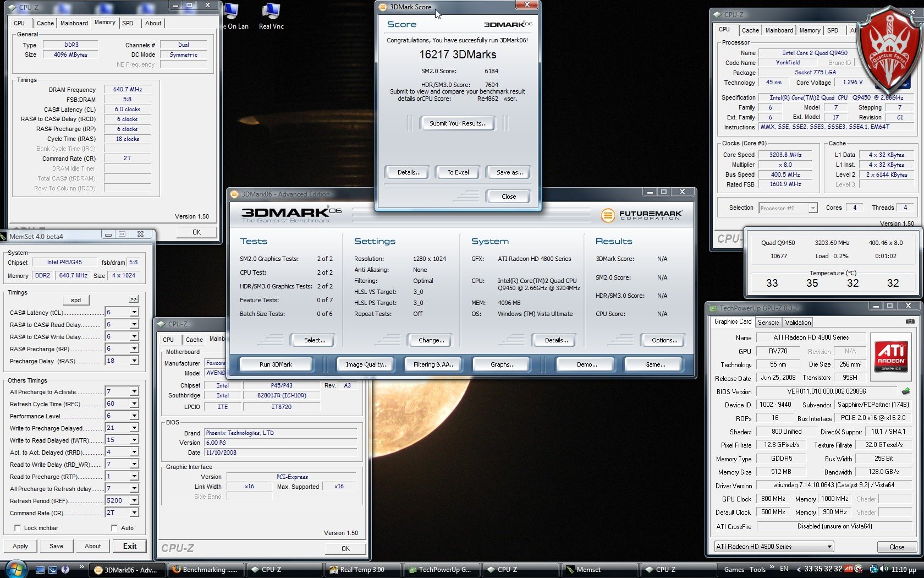Open SPD tab in top-left CPU-Z
924x578 pixels.
coord(128,23)
